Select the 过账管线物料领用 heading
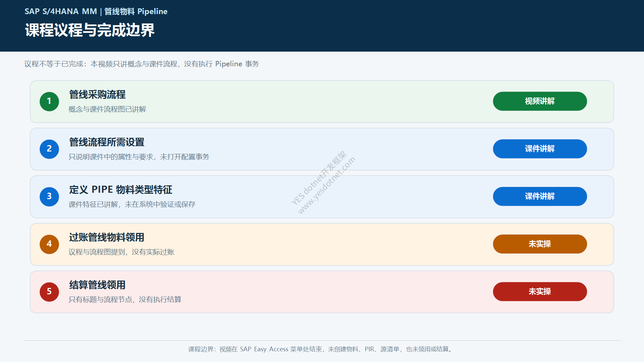This screenshot has width=644, height=362. (x=107, y=237)
